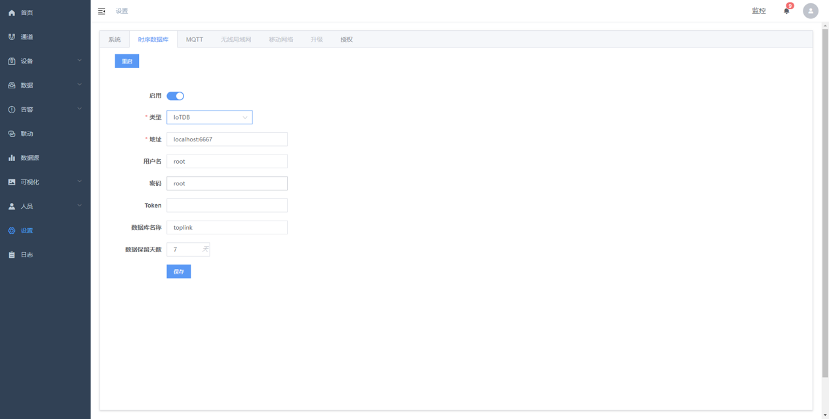Select the 告警 alarm icon in sidebar
The width and height of the screenshot is (830, 420).
point(12,110)
